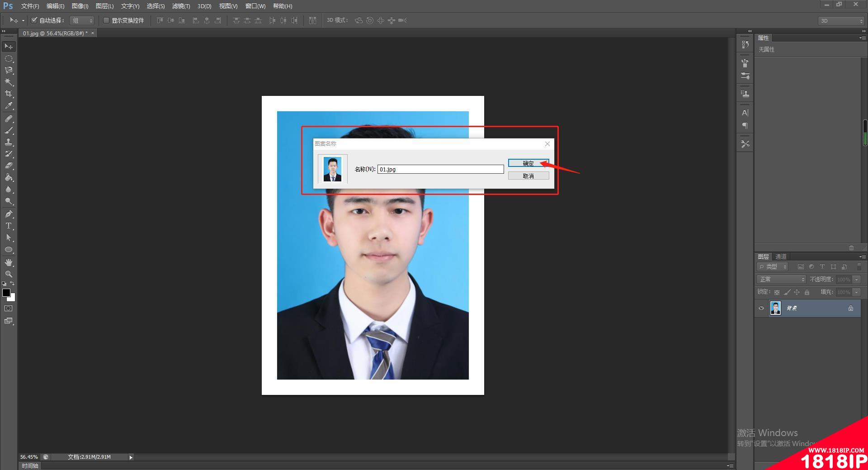Open the 属性 panel flyout menu

862,38
